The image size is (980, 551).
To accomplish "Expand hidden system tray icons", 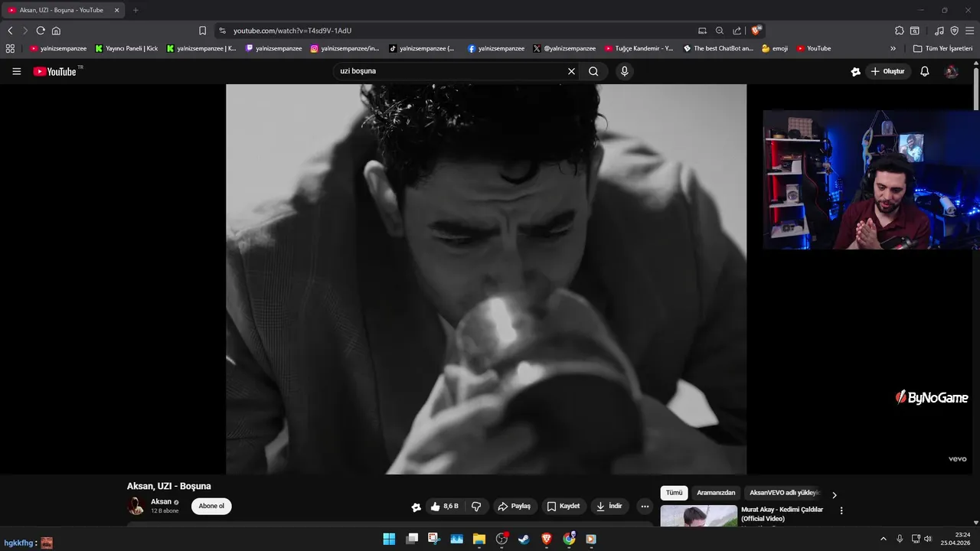I will [883, 539].
